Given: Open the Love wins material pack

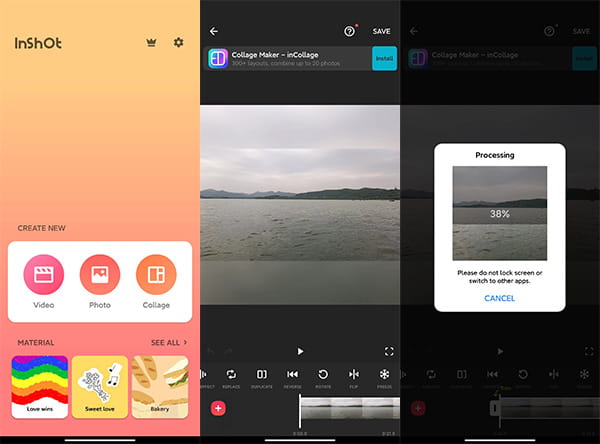Looking at the screenshot, I should (40, 387).
